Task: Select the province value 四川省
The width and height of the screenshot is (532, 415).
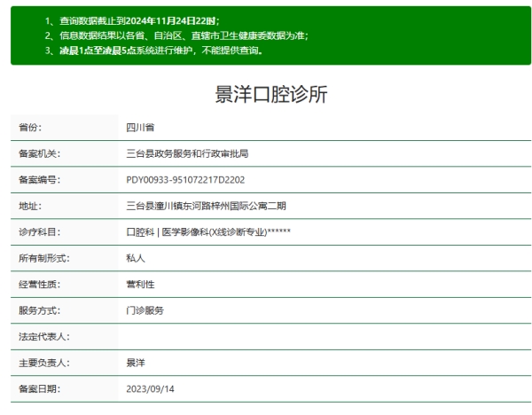Action: point(140,128)
